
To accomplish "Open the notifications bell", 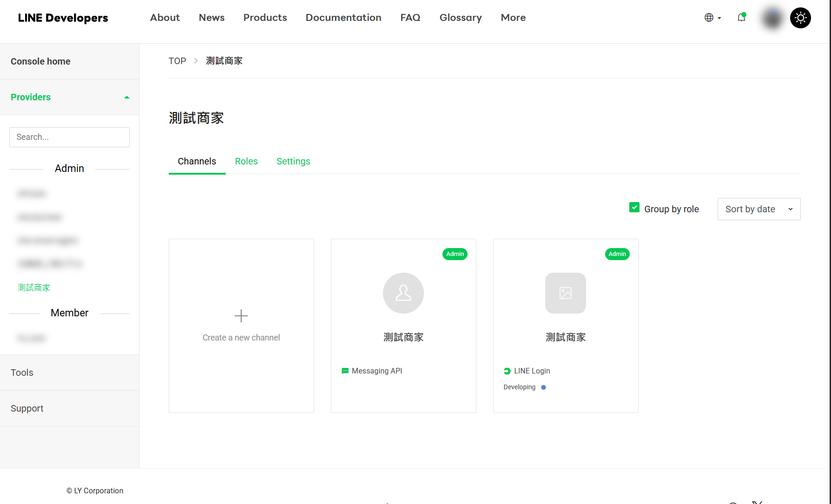I will (x=741, y=18).
